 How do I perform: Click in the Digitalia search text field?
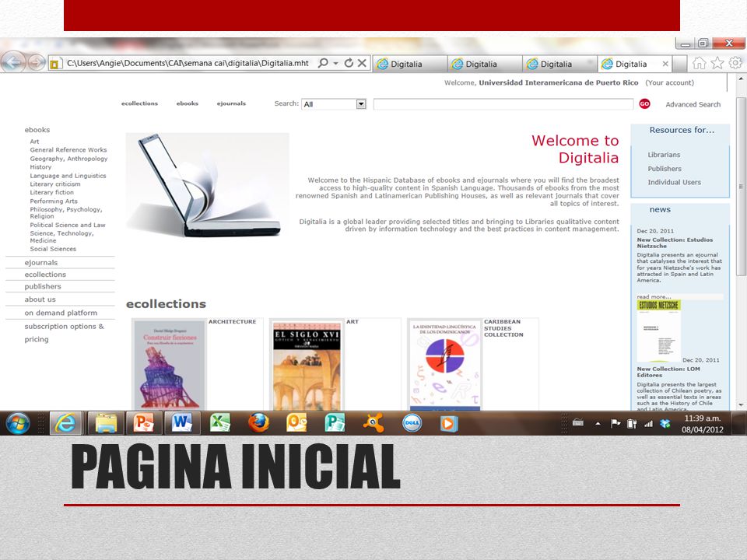(503, 104)
